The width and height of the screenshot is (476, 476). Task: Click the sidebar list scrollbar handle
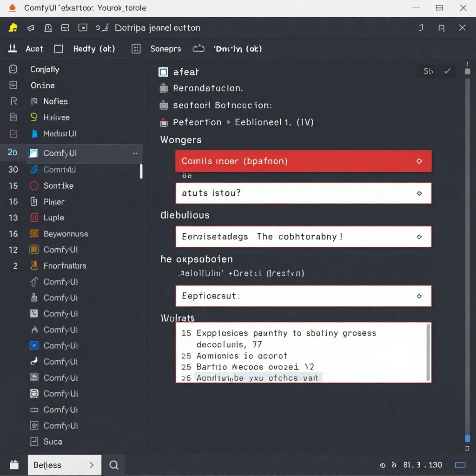[x=141, y=171]
